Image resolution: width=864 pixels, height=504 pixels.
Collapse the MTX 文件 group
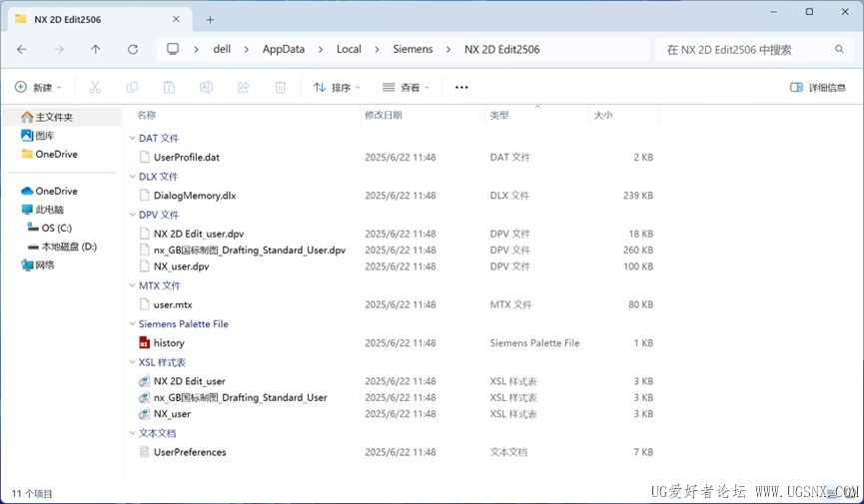[x=132, y=285]
